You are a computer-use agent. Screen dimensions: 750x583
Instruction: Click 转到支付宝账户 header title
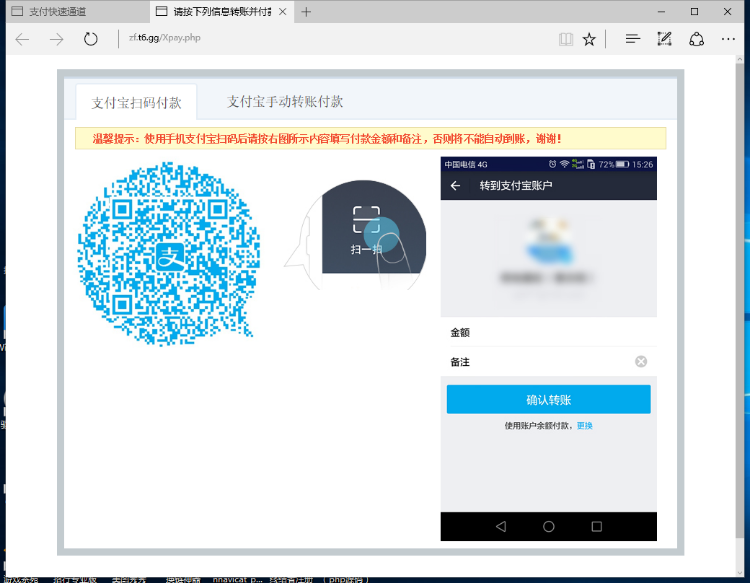(516, 186)
